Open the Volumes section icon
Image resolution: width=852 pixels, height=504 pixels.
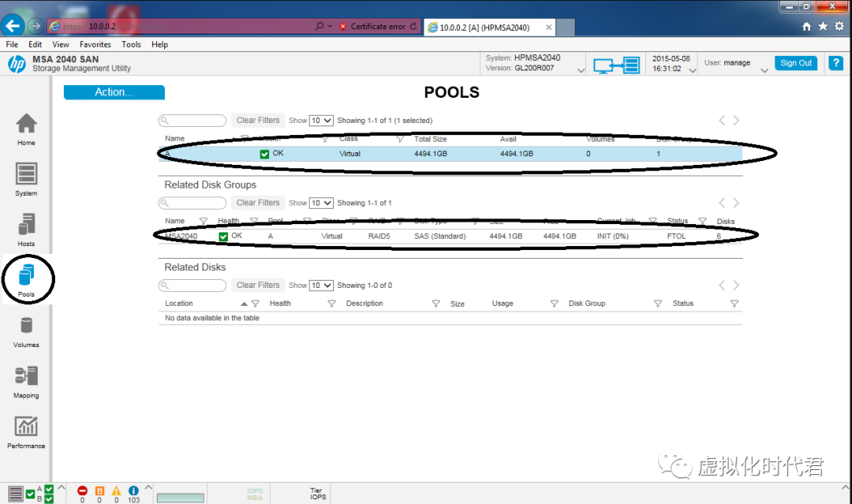click(26, 326)
